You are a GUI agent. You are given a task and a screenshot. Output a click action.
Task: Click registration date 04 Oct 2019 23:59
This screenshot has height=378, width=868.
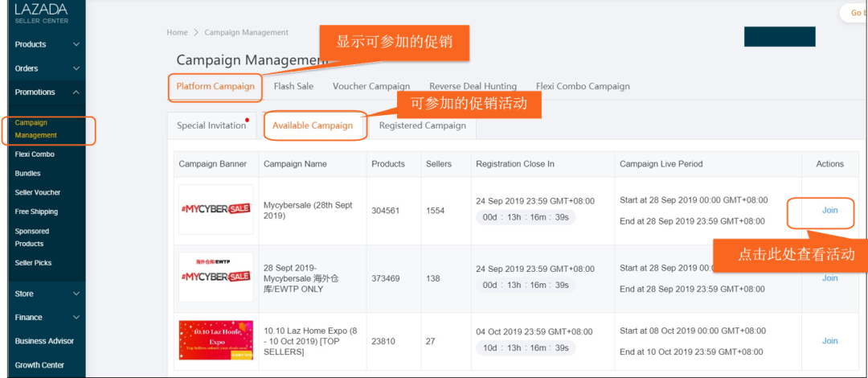[x=534, y=332]
